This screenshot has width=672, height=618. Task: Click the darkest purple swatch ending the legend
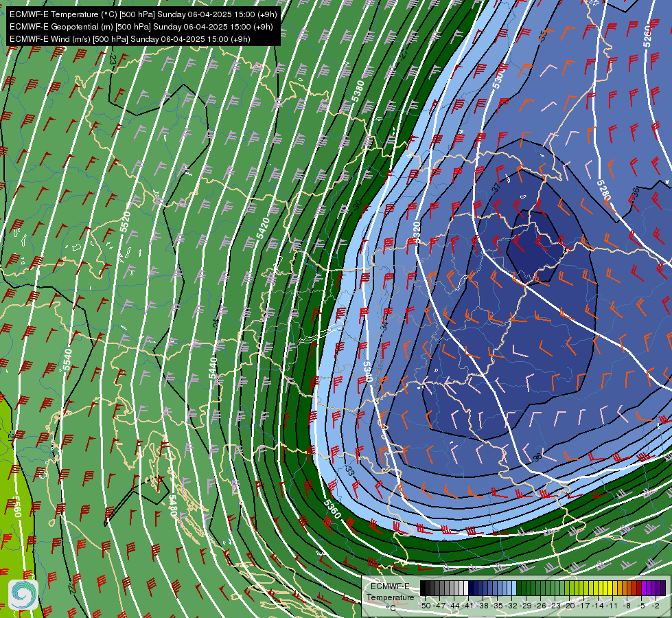click(662, 588)
